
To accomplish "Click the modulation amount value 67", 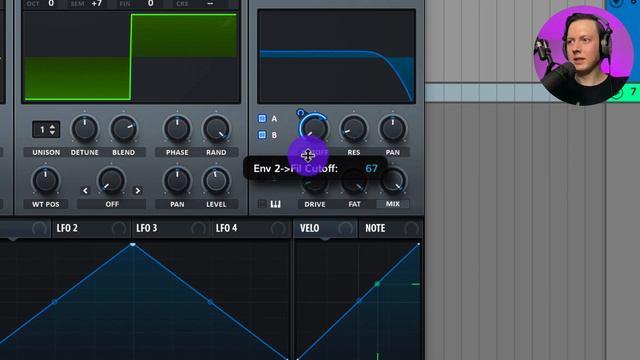I will tap(371, 169).
